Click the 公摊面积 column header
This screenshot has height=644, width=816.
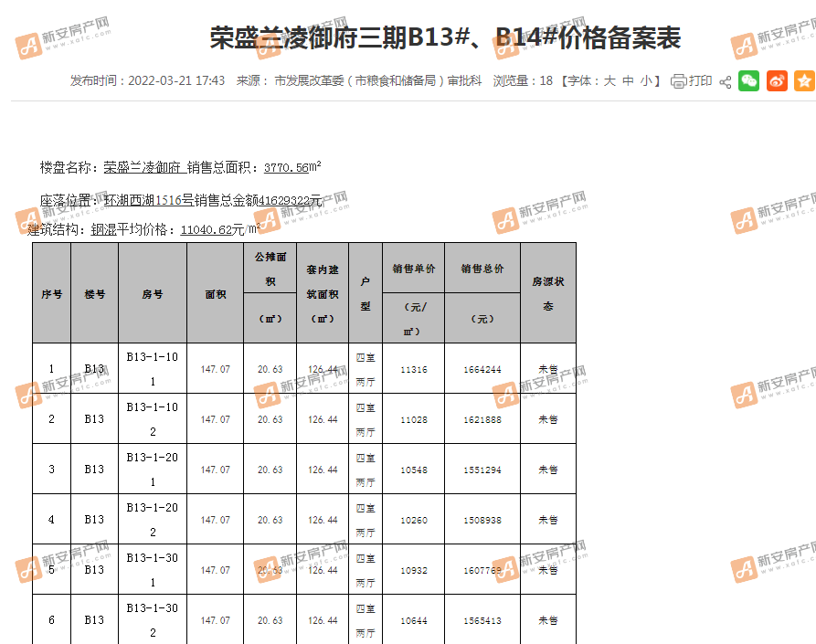[x=270, y=269]
